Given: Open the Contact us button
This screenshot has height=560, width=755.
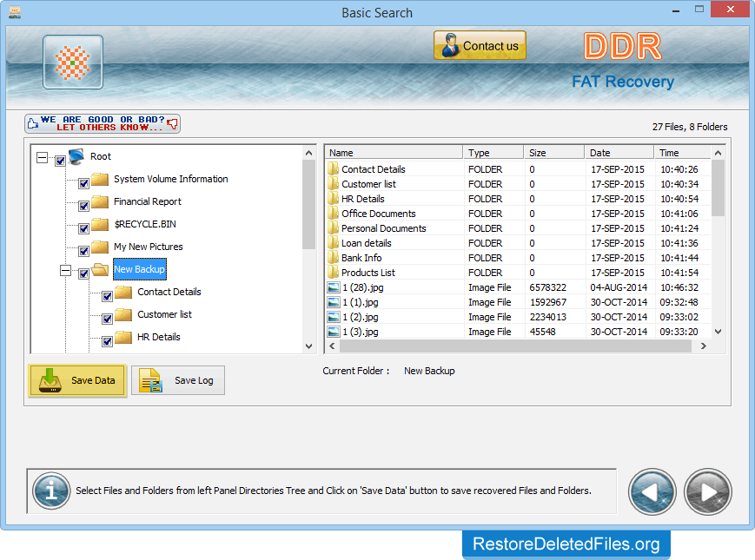Looking at the screenshot, I should [x=480, y=45].
